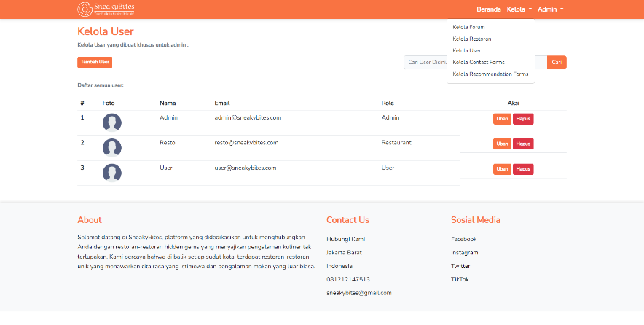Click the Tambah User button
The height and width of the screenshot is (325, 644).
[x=95, y=62]
